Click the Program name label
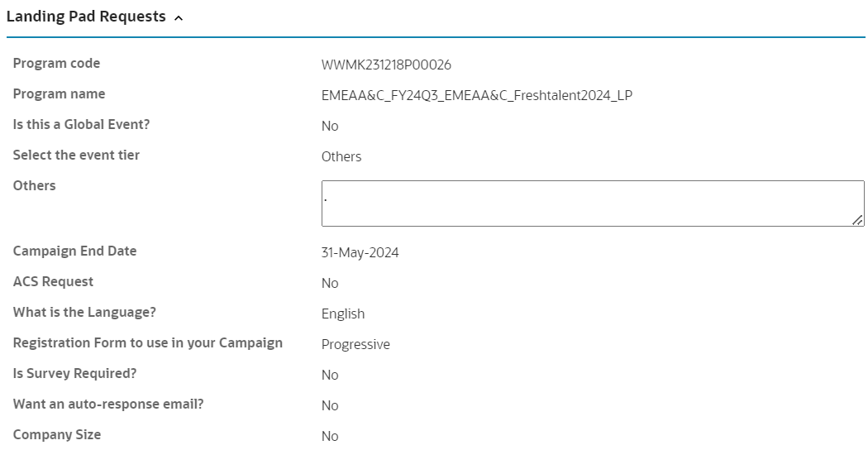Viewport: 868px width, 450px height. tap(59, 94)
